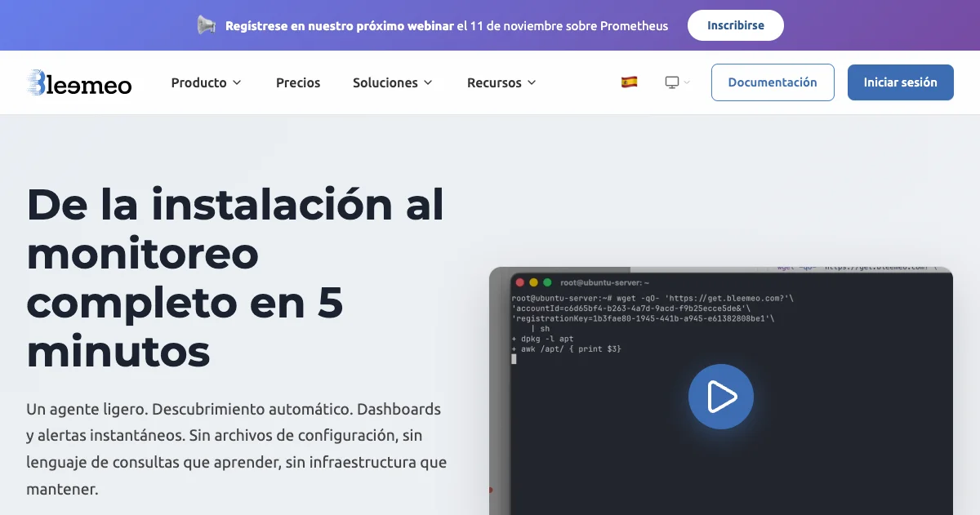This screenshot has width=980, height=515.
Task: Click the webinar announcement text
Action: coord(447,25)
